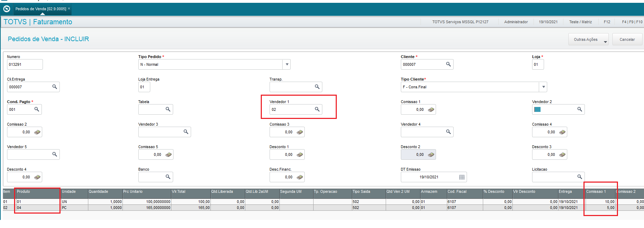
Task: Focus the Loja Entrega input field
Action: [144, 87]
